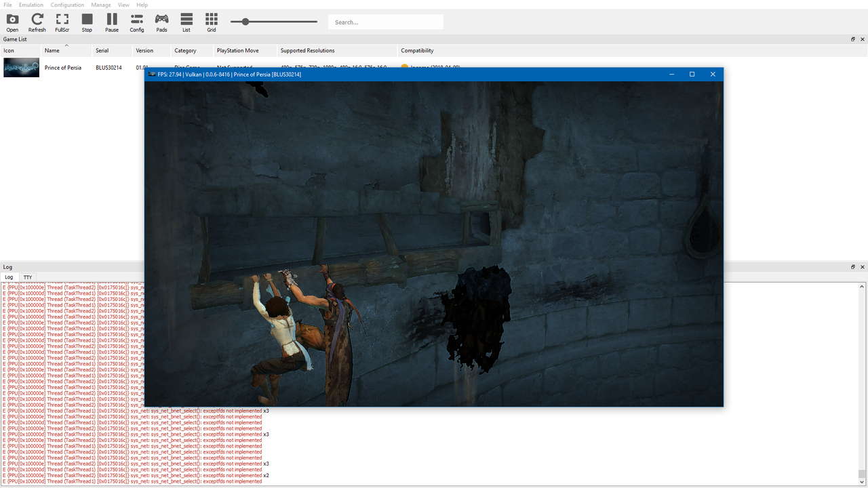Adjust the icon size slider
Image resolution: width=868 pixels, height=488 pixels.
245,22
